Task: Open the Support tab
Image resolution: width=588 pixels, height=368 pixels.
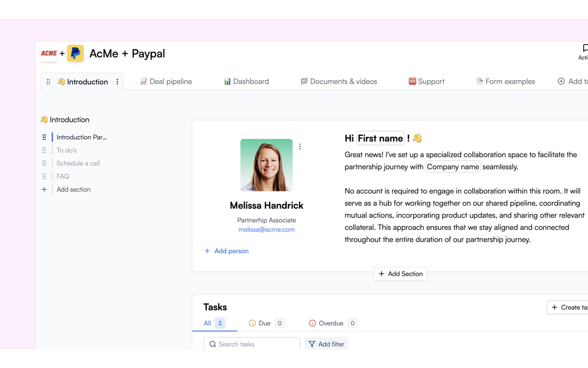Action: (426, 81)
